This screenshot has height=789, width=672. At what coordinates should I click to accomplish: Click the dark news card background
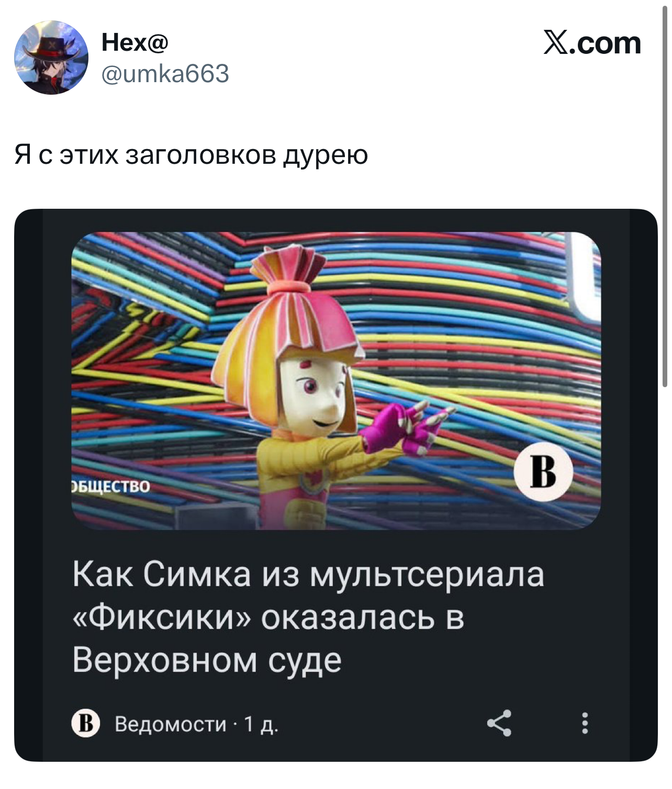click(336, 484)
